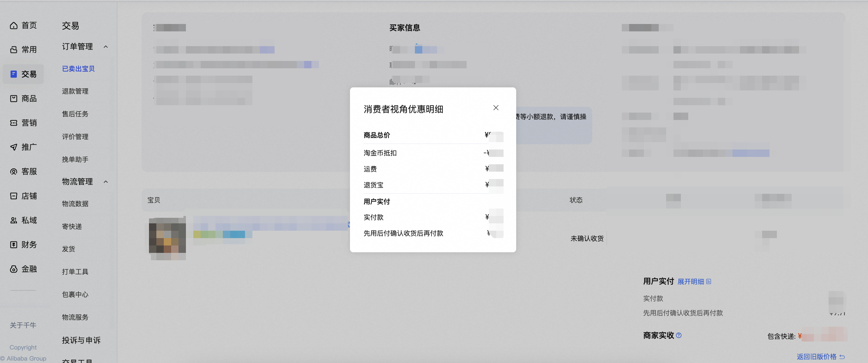Click the 运费 row label in dialog
Screen dimensions: 868x363
(370, 169)
